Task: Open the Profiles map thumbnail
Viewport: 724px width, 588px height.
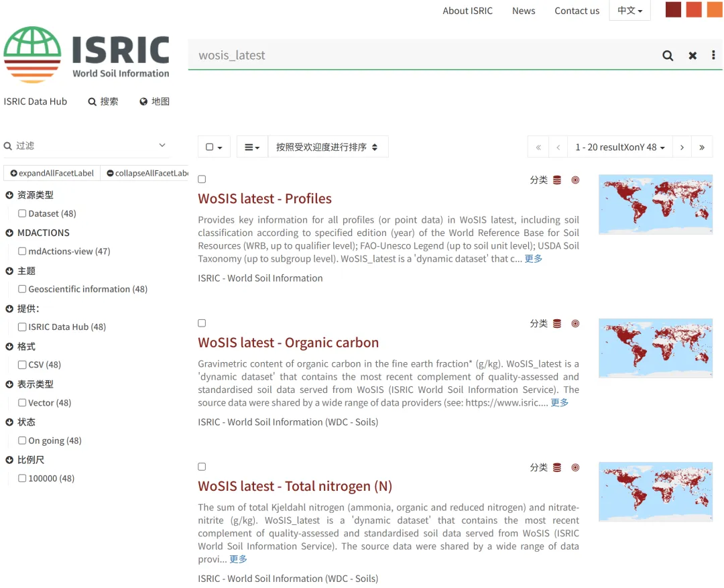Action: pos(656,204)
